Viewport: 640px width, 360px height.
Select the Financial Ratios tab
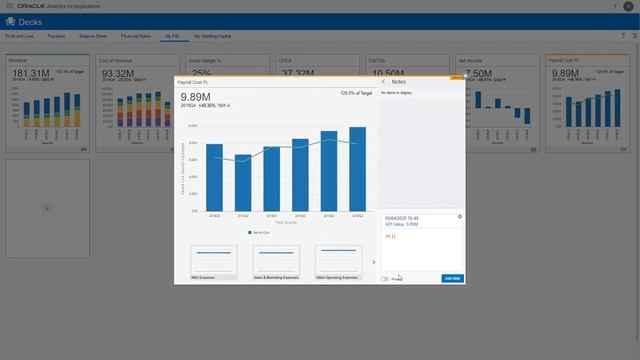click(x=136, y=36)
